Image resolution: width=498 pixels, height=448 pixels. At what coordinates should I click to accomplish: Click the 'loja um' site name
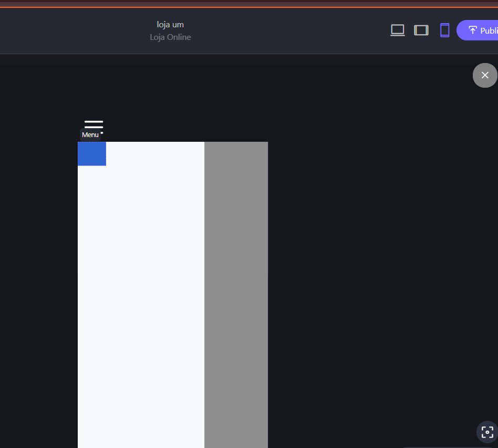[170, 24]
